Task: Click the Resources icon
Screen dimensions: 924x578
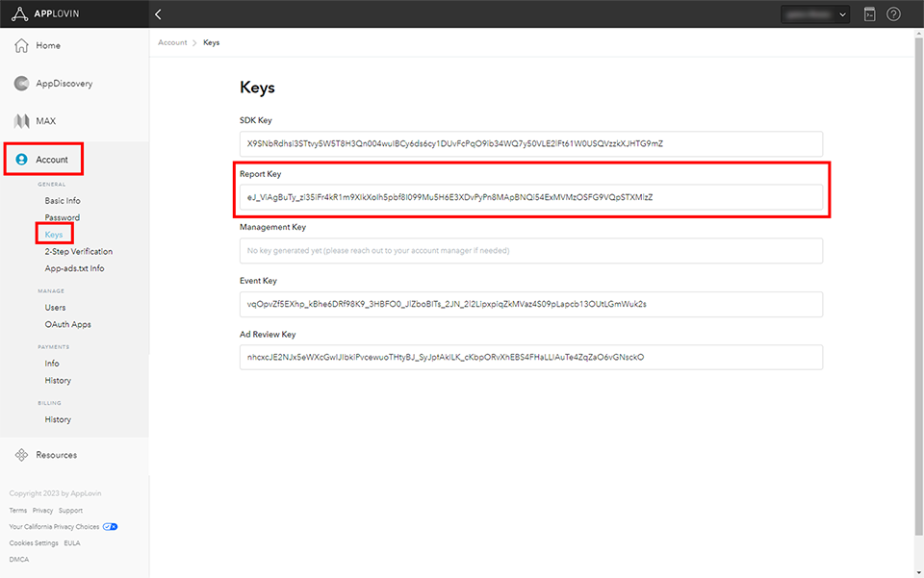Action: 21,455
